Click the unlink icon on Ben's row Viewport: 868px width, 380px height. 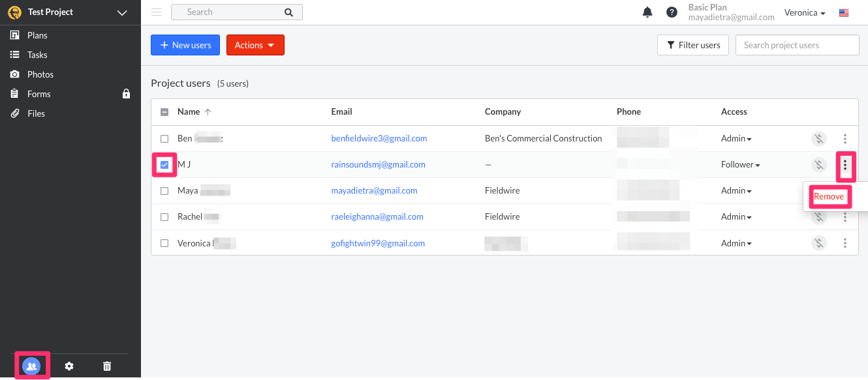pyautogui.click(x=819, y=138)
